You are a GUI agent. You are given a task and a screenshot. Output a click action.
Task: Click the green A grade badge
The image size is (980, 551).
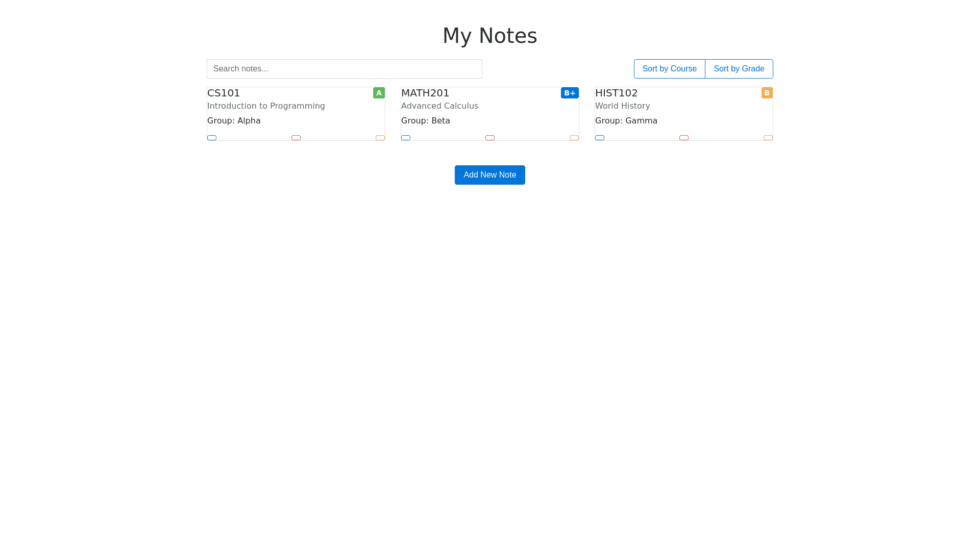[379, 93]
